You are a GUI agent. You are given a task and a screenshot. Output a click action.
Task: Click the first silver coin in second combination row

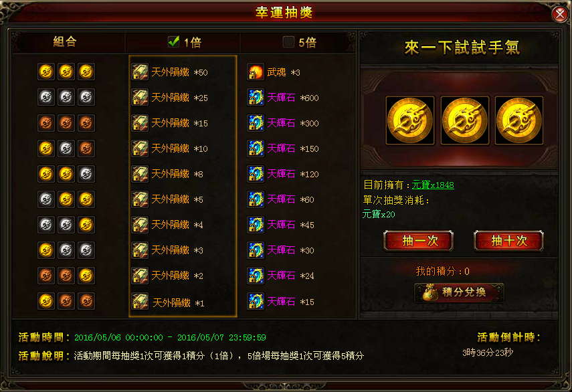pos(46,98)
